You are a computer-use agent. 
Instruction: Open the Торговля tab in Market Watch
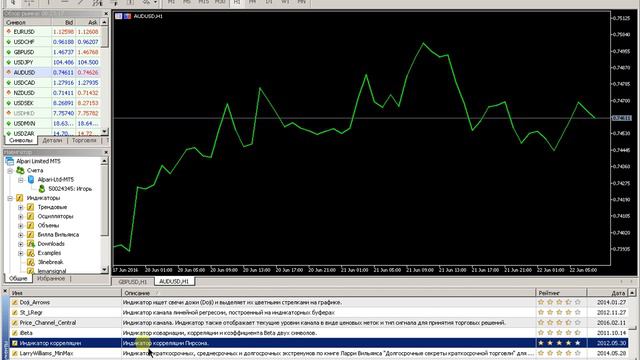click(84, 140)
